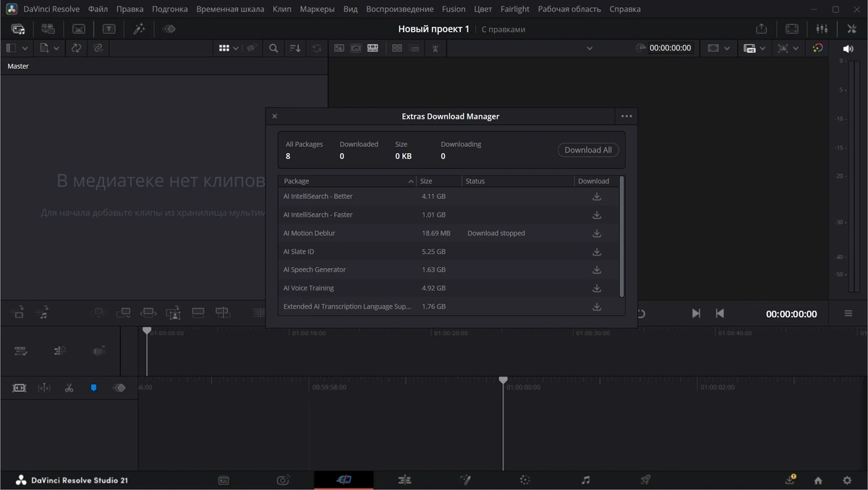This screenshot has height=490, width=868.
Task: Open the Media Pool panel button
Action: pyautogui.click(x=18, y=29)
